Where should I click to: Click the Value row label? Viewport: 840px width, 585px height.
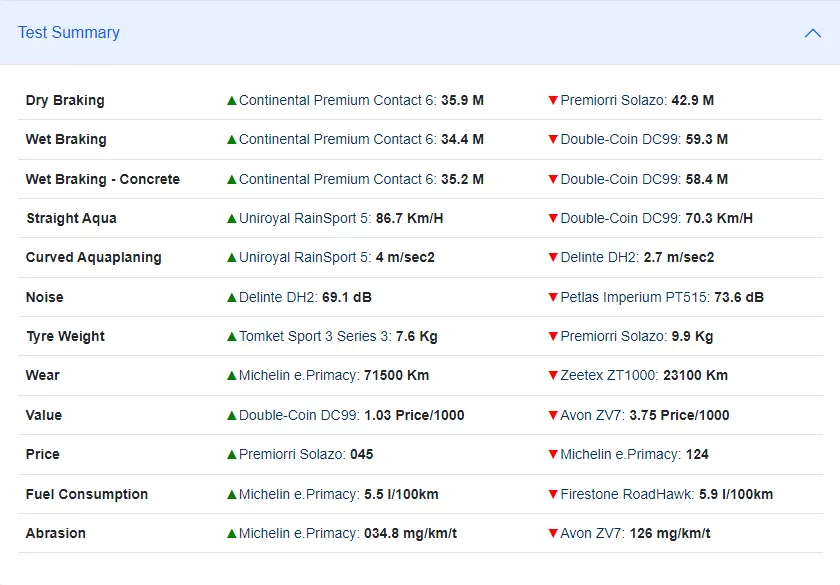coord(44,415)
